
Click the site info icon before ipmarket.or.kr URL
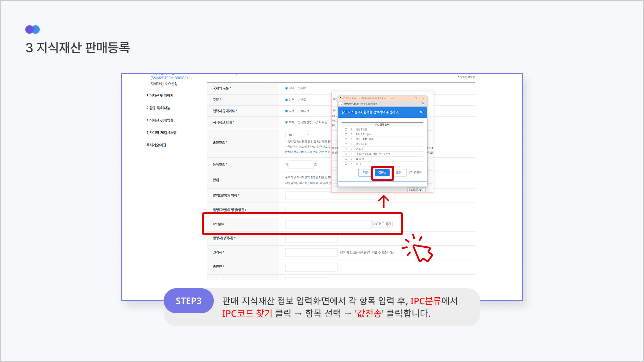(x=341, y=103)
